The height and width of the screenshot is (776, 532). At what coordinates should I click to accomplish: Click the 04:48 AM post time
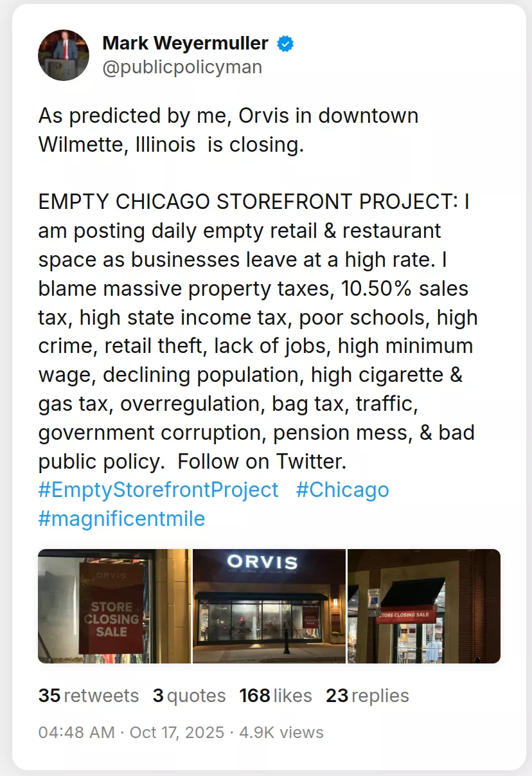pyautogui.click(x=76, y=732)
